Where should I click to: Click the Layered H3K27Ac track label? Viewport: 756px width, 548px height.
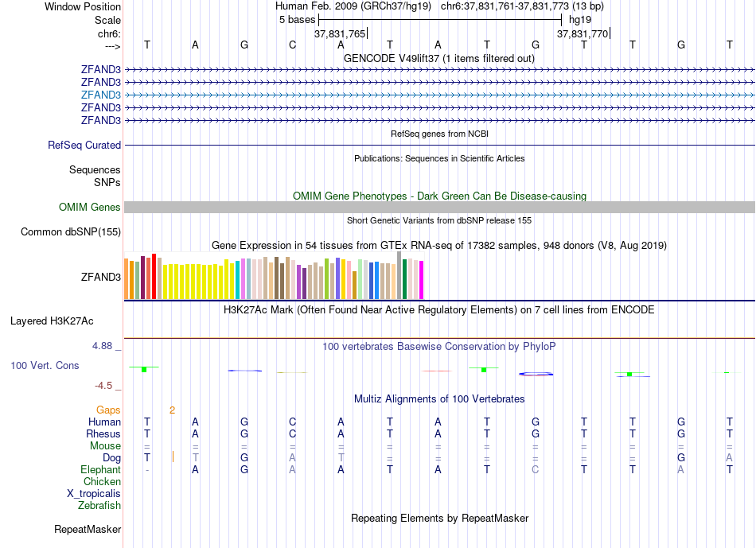click(x=52, y=321)
